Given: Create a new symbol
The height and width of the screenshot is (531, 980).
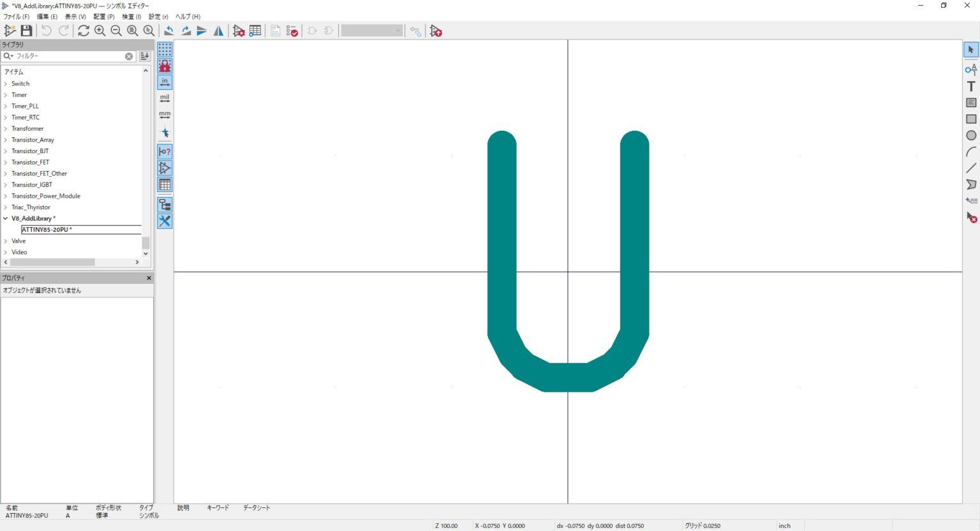Looking at the screenshot, I should (10, 30).
